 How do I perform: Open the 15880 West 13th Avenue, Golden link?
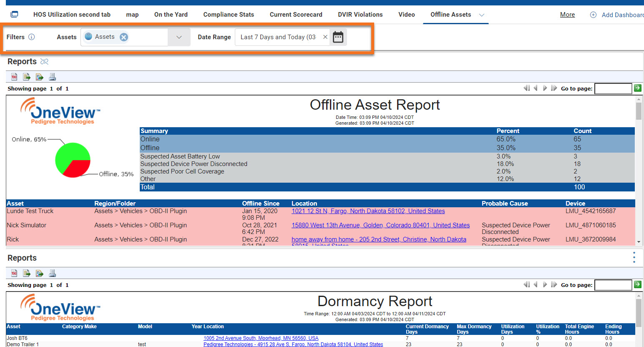tap(380, 225)
